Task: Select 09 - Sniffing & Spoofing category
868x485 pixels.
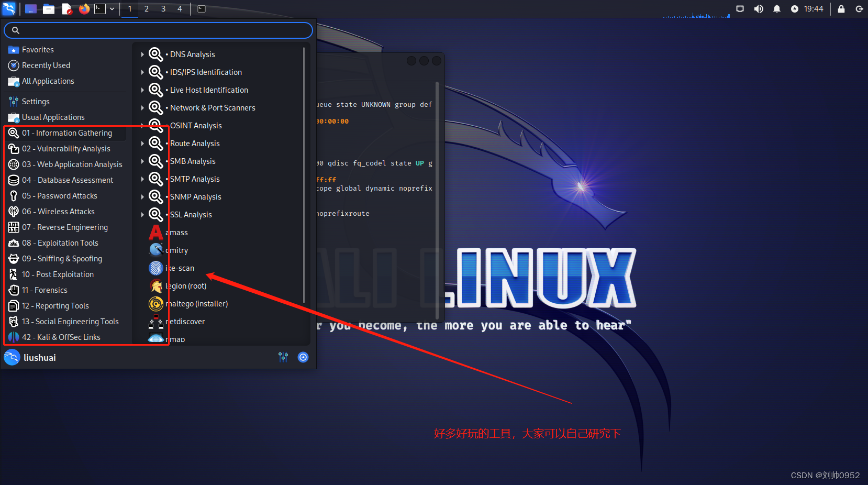Action: point(65,259)
